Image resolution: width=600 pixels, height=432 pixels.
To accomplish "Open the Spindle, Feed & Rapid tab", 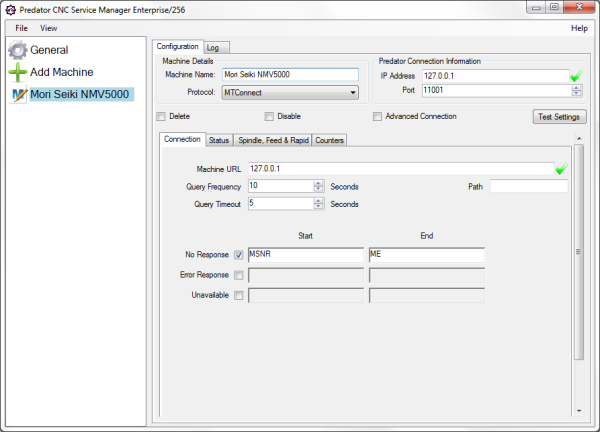I will click(x=273, y=140).
